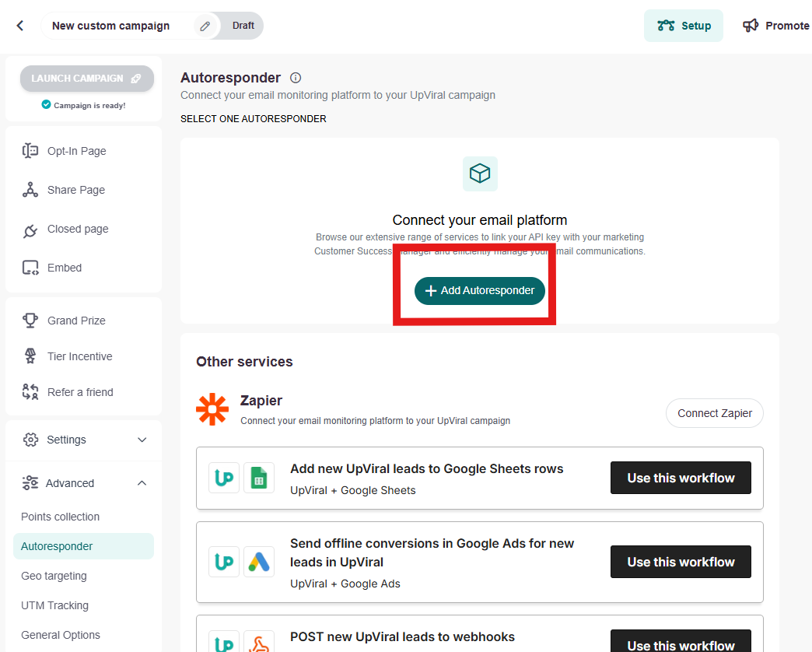Click 'POST new UpViral leads to webhooks' title
This screenshot has height=652, width=812.
(x=402, y=637)
